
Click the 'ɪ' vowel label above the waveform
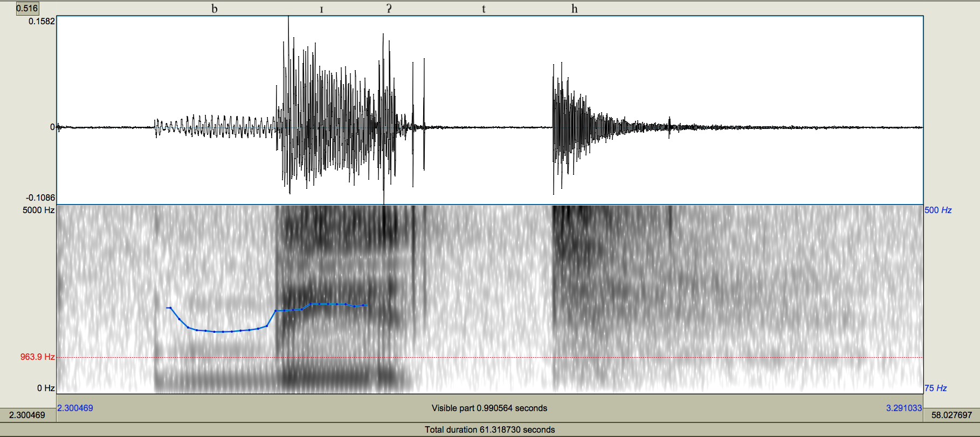pos(321,9)
